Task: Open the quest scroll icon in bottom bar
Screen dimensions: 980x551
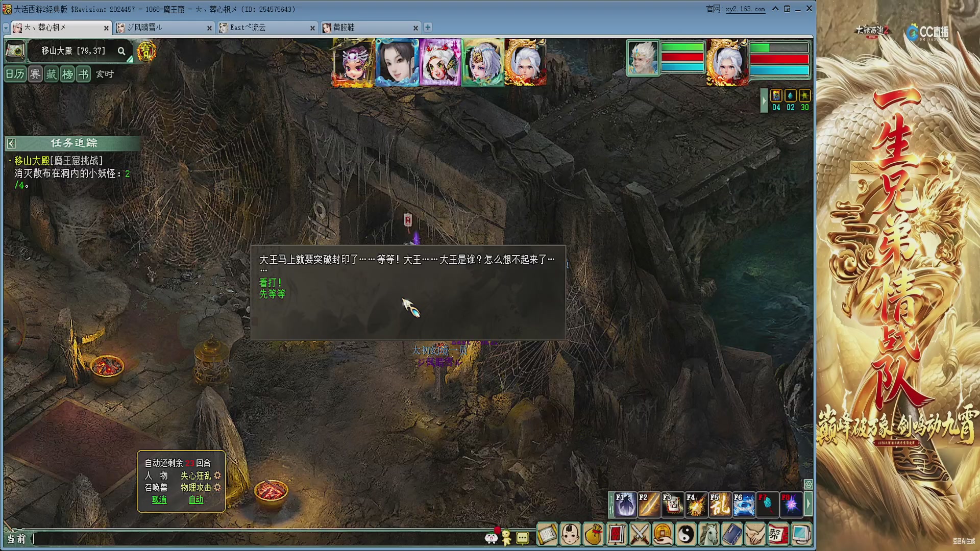Action: (547, 535)
